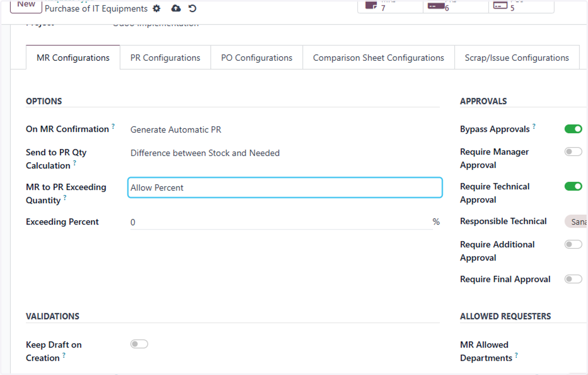The image size is (588, 375).
Task: Open the gear actions menu
Action: (x=156, y=8)
